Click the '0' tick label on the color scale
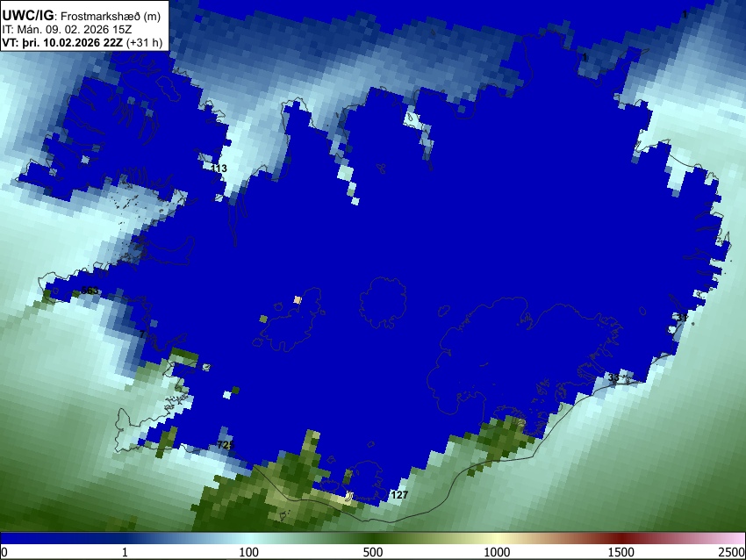 tap(4, 552)
